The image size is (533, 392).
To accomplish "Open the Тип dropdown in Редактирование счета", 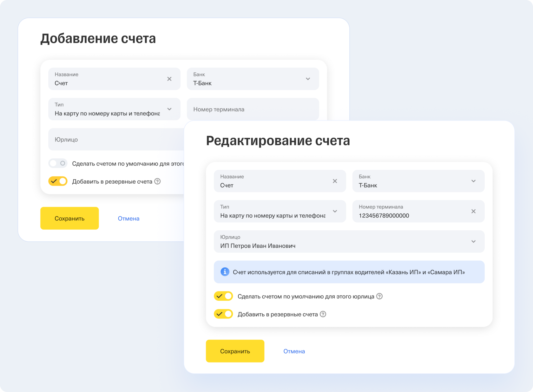I will click(x=335, y=211).
